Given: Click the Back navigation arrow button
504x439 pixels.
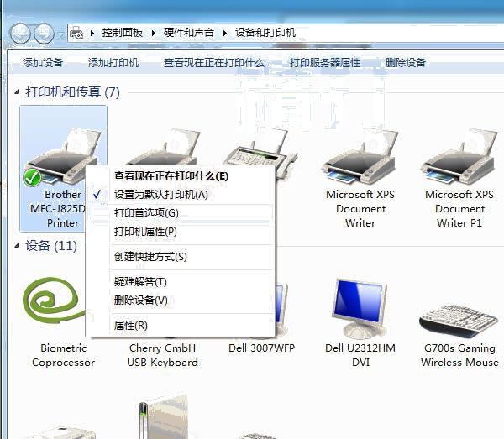Looking at the screenshot, I should point(20,34).
